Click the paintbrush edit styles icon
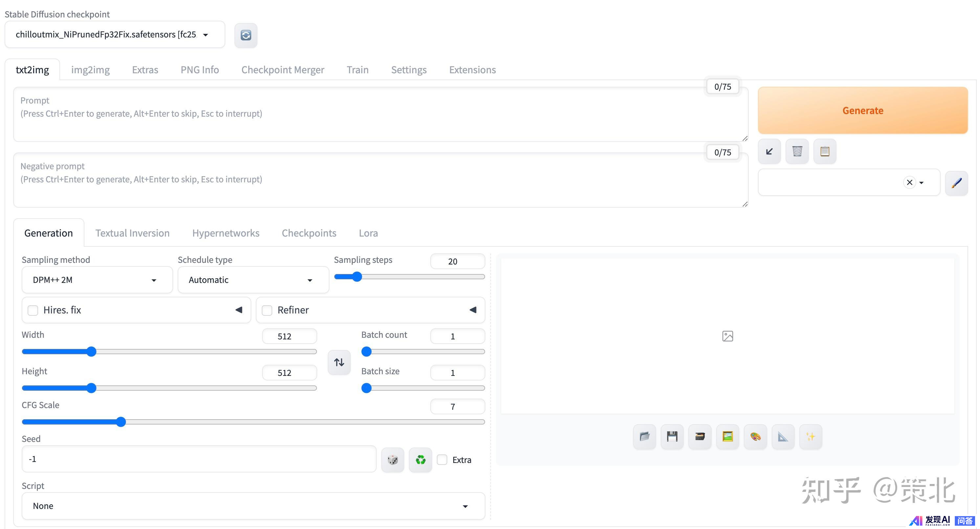980x529 pixels. 956,183
